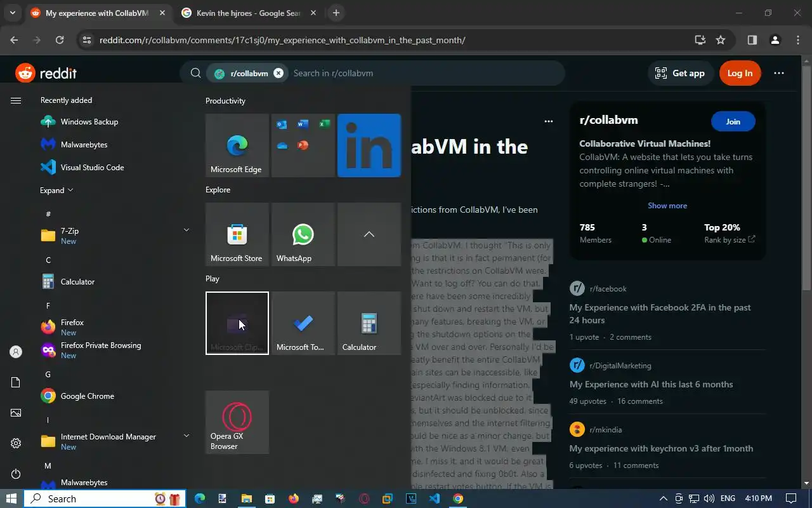Focus the Windows taskbar Search box
The width and height of the screenshot is (812, 508).
(103, 498)
